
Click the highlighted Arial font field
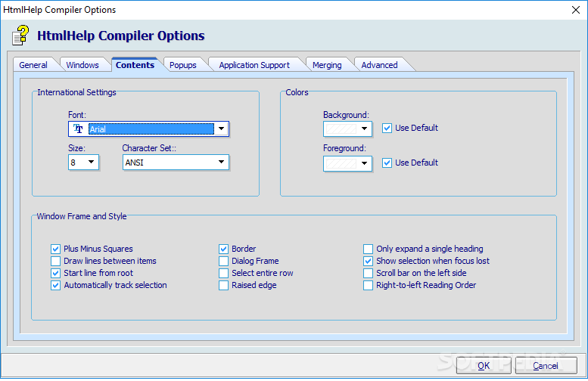point(151,129)
